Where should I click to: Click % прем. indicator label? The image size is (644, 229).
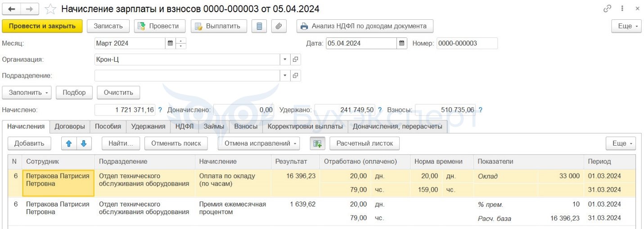(x=491, y=204)
